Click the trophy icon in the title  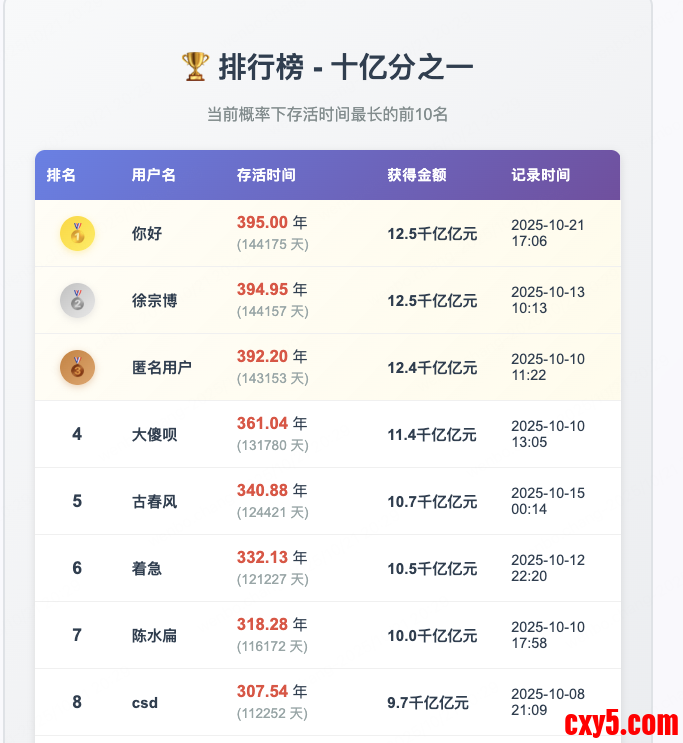pos(195,67)
